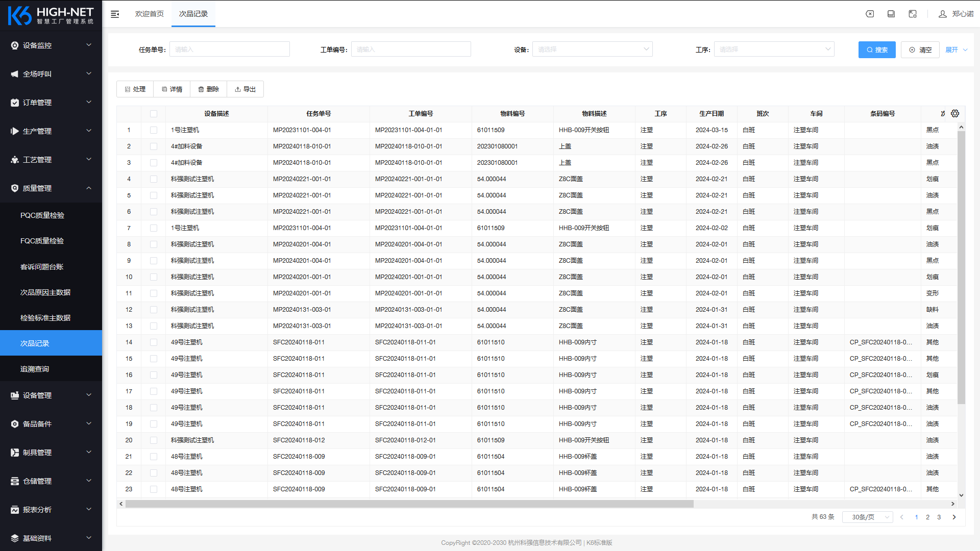This screenshot has width=980, height=551.
Task: Focus the 任务单号 input field
Action: point(229,49)
